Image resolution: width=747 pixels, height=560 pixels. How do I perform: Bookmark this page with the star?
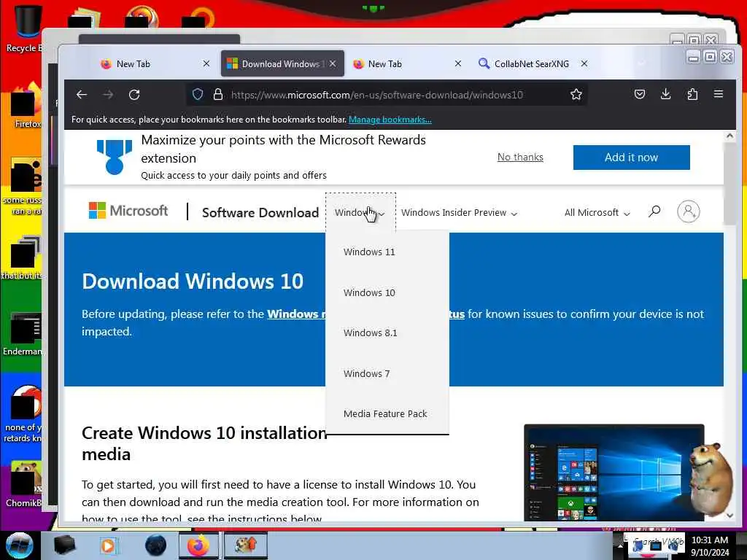[576, 94]
